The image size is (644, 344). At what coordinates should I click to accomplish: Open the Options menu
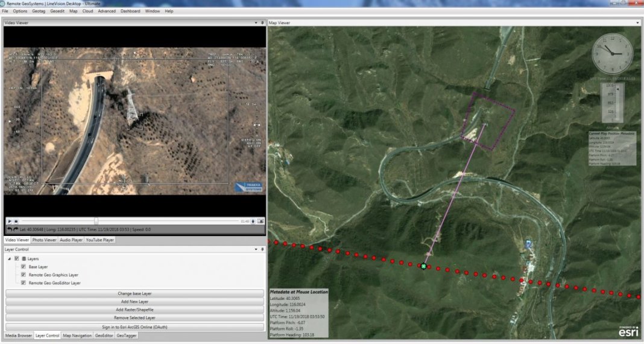[20, 11]
